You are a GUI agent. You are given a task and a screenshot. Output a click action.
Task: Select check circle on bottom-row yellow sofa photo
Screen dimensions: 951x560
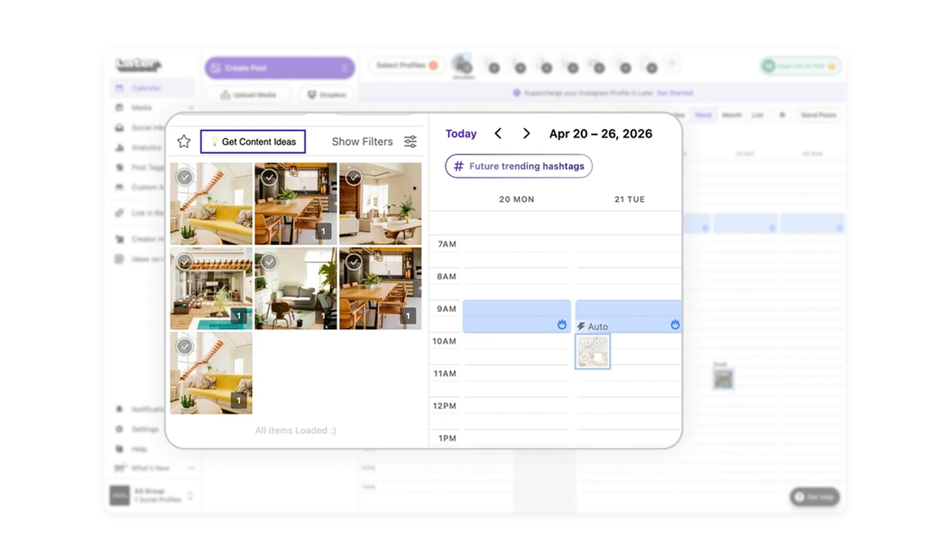tap(185, 346)
